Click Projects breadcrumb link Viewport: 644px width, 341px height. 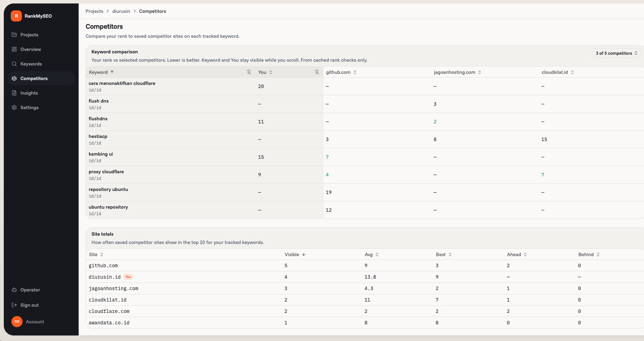pos(94,11)
